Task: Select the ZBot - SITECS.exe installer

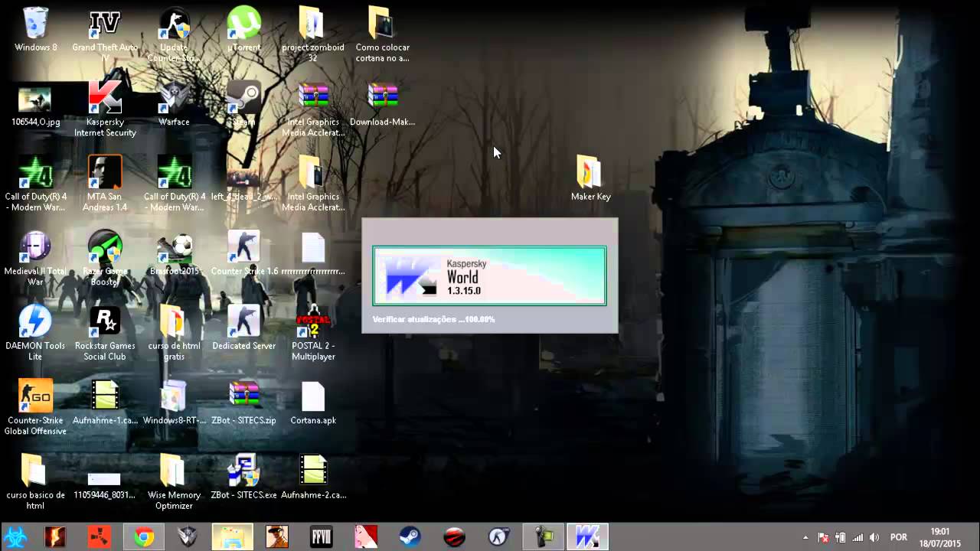Action: [x=244, y=471]
